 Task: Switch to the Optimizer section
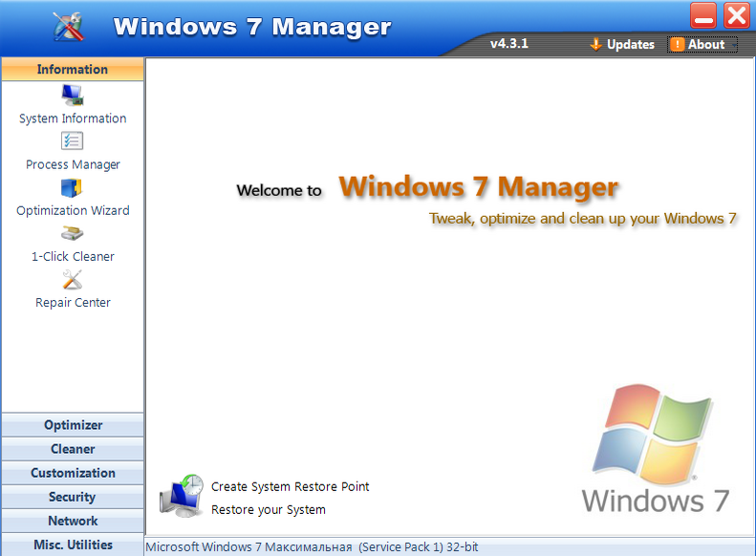coord(73,425)
